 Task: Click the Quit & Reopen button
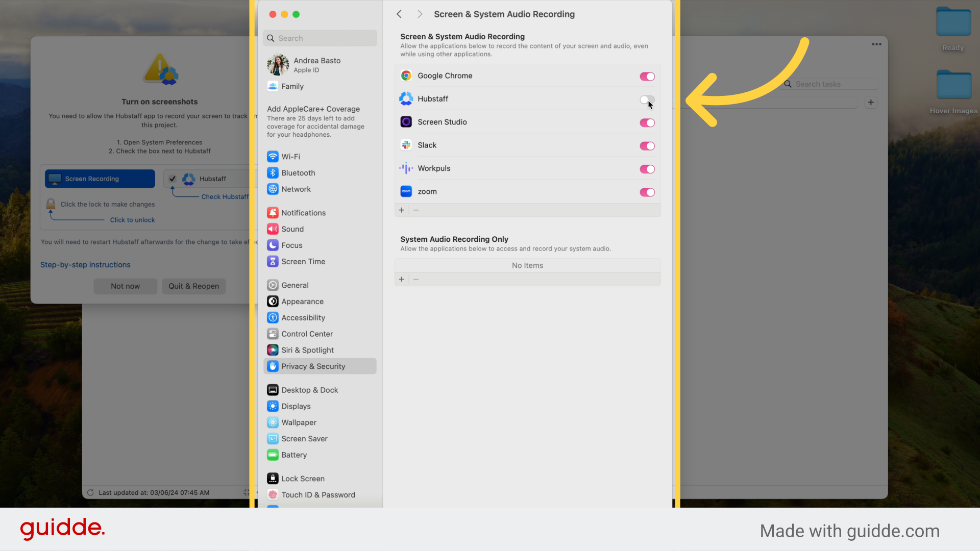193,286
